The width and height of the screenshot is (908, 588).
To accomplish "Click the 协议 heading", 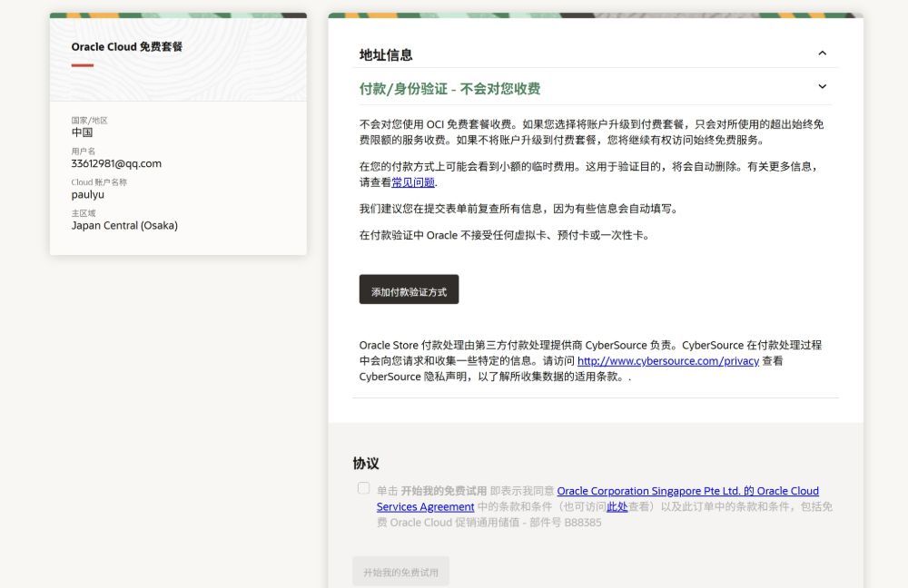I will tap(366, 464).
